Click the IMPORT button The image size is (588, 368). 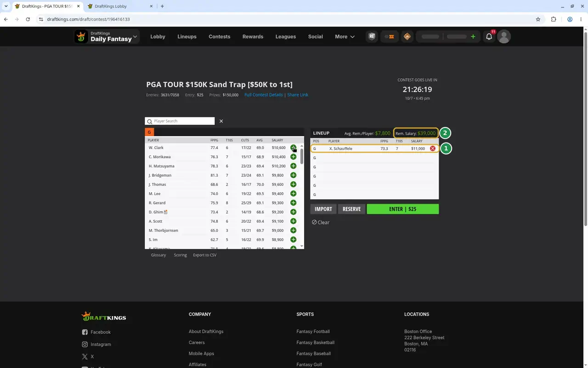pyautogui.click(x=323, y=209)
